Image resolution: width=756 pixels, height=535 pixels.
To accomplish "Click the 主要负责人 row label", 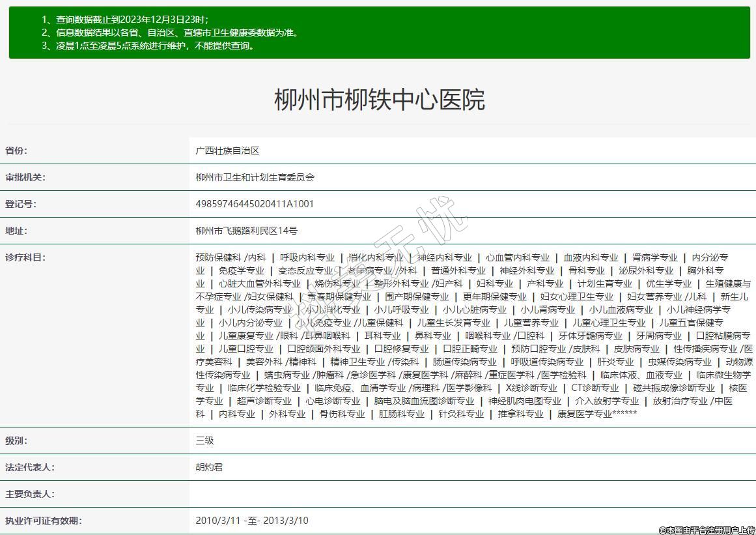I will pyautogui.click(x=30, y=494).
